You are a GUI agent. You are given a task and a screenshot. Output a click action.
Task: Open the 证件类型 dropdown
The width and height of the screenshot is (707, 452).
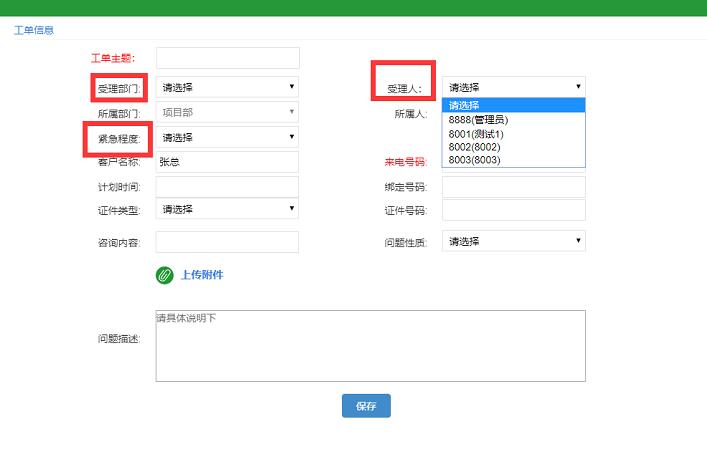[x=227, y=209]
